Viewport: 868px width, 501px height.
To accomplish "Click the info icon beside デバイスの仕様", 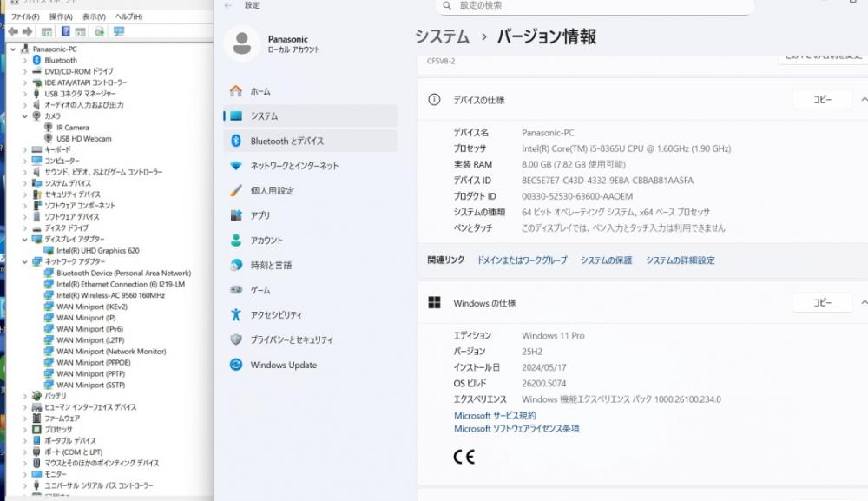I will (x=434, y=100).
